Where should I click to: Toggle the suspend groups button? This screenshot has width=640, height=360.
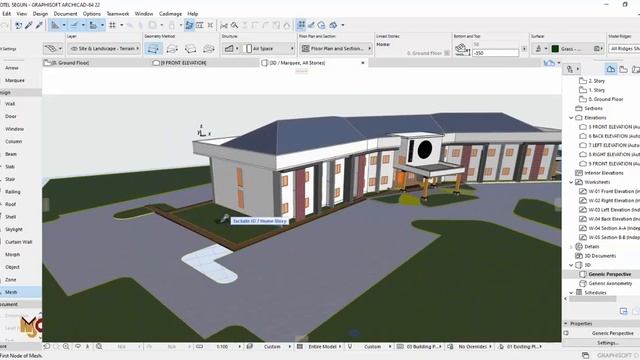pyautogui.click(x=301, y=25)
